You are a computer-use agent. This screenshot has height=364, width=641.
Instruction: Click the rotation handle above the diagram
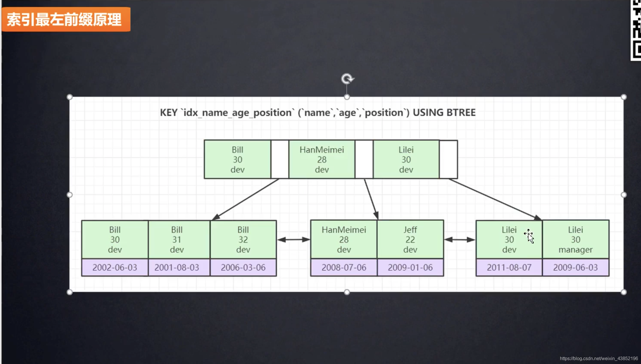347,79
